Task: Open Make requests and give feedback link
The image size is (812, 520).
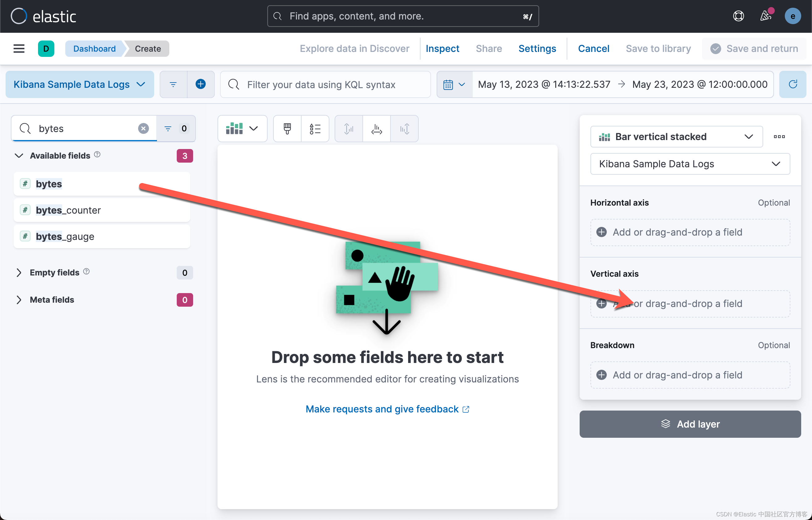Action: click(x=387, y=409)
